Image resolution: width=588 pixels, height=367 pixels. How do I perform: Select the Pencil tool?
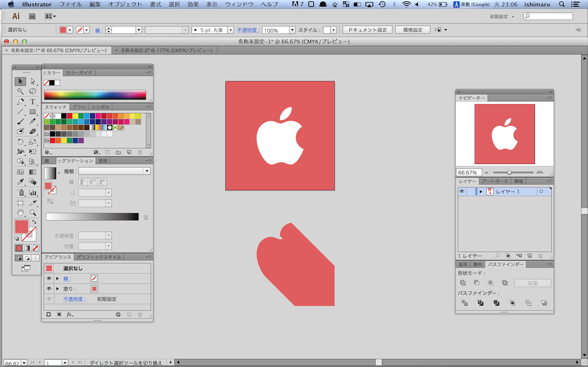[33, 121]
